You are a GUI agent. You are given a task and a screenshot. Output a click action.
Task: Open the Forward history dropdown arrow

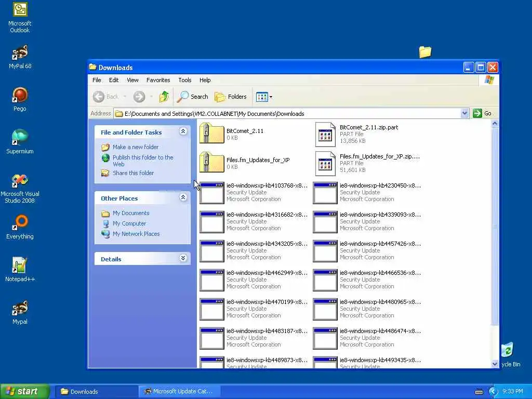tap(151, 97)
